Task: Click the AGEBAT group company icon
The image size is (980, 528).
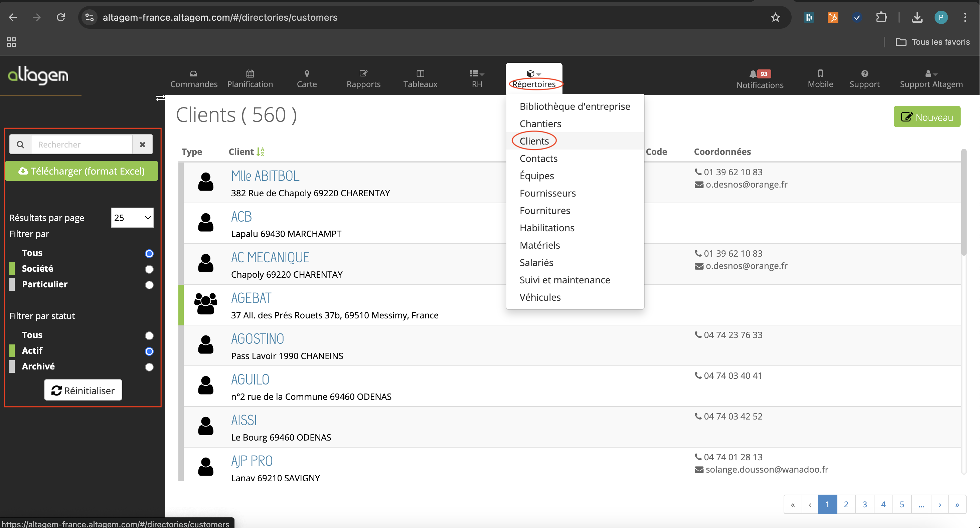Action: 205,303
